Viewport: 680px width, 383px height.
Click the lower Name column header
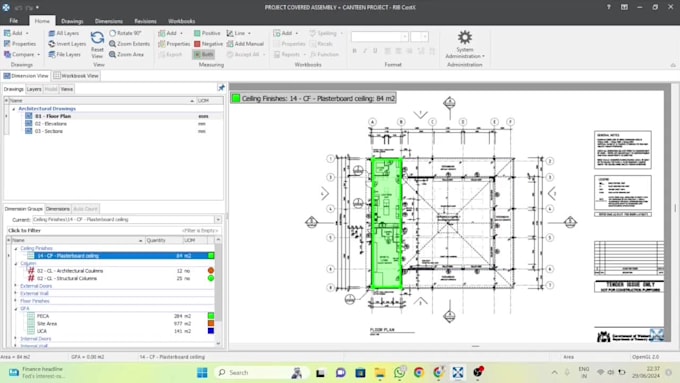77,240
